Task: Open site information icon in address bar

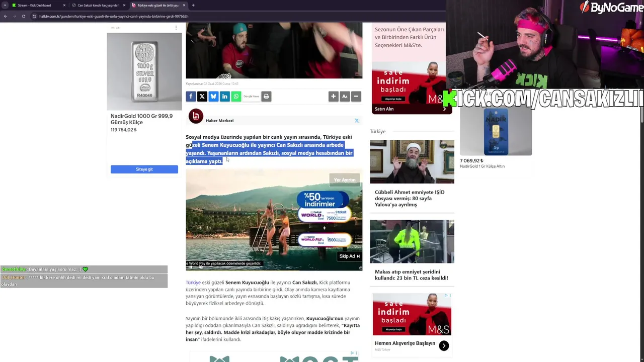Action: click(34, 16)
